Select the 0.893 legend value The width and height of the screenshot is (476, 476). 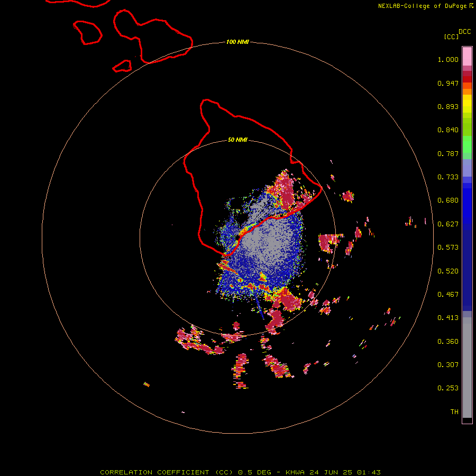click(448, 106)
